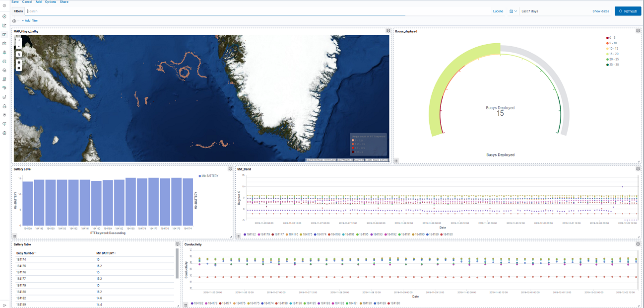Click the Refresh button
Viewport: 644px width, 308px height.
(628, 11)
